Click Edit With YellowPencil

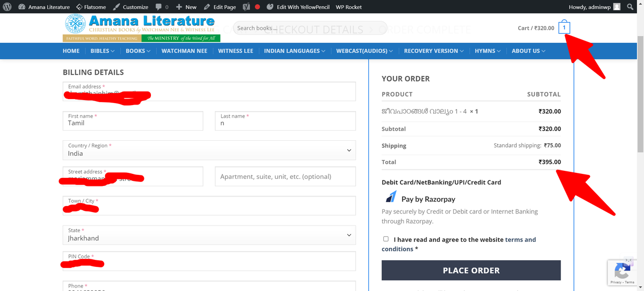click(297, 7)
